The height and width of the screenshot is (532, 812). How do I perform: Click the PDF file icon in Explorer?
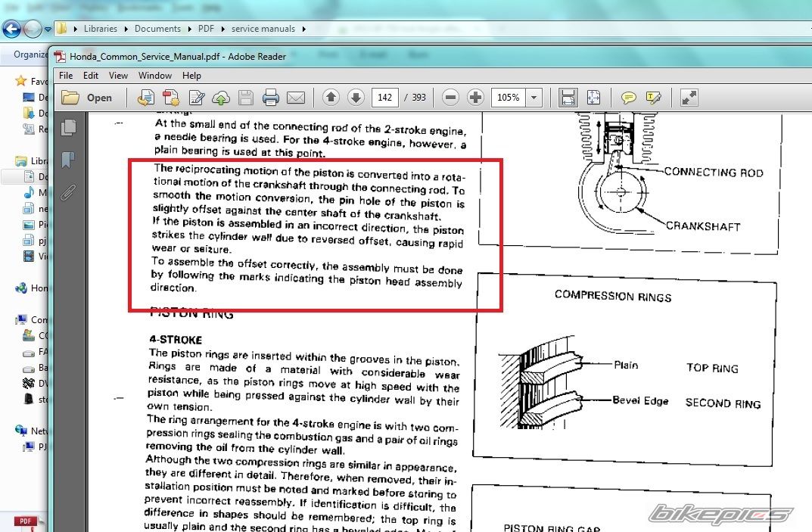[x=25, y=523]
